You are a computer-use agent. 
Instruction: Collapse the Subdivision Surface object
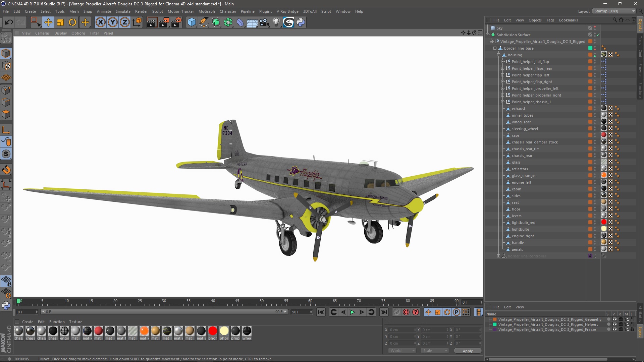click(488, 35)
